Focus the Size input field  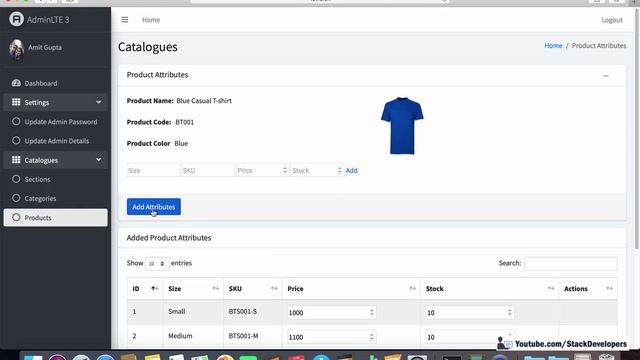click(x=153, y=170)
